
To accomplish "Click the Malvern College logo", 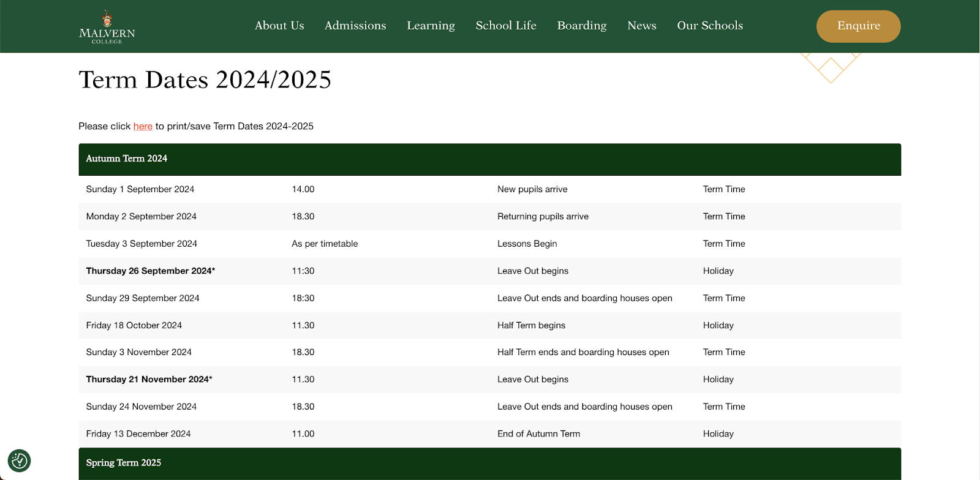I will pos(107,27).
